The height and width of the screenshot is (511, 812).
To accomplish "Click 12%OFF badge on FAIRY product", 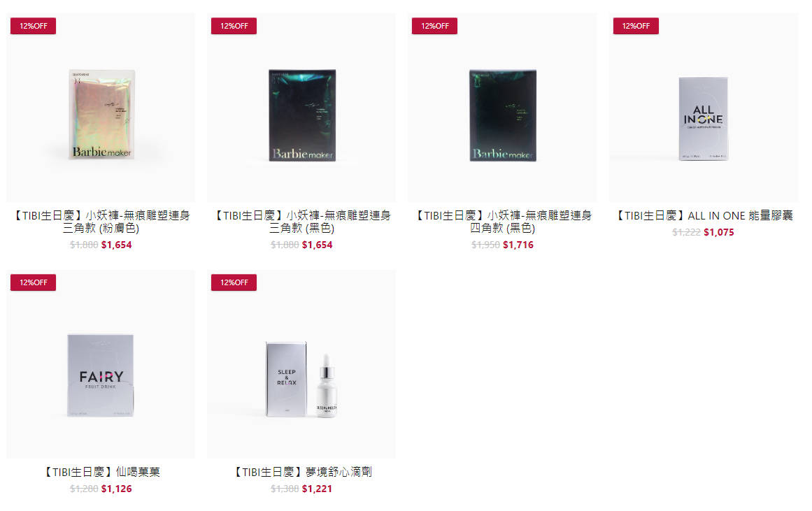I will (x=33, y=282).
